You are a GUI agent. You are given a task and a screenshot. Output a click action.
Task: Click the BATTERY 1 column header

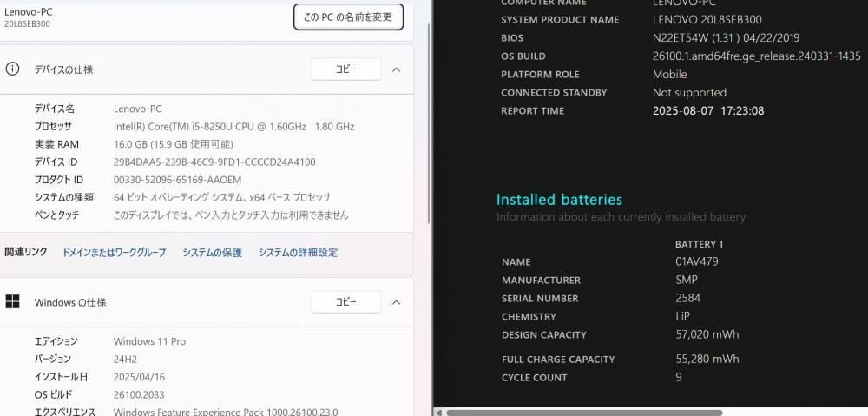pyautogui.click(x=699, y=244)
